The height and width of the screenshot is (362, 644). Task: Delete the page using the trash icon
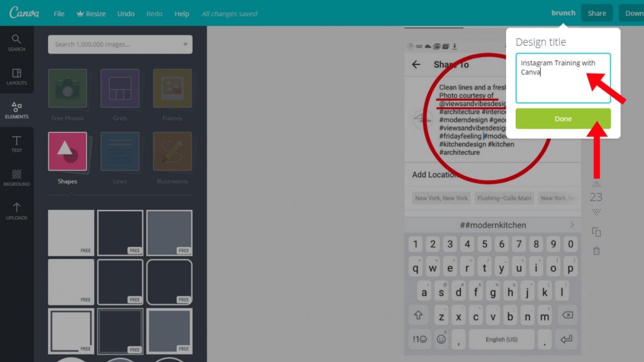coord(596,250)
